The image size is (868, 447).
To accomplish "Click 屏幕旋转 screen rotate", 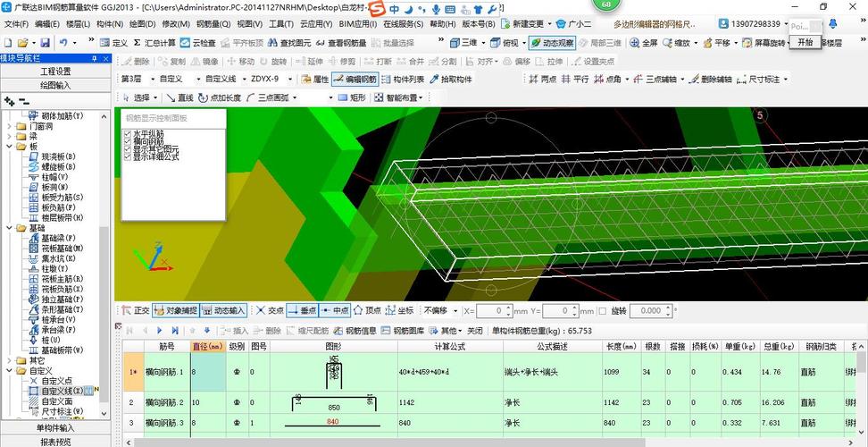I will [764, 43].
